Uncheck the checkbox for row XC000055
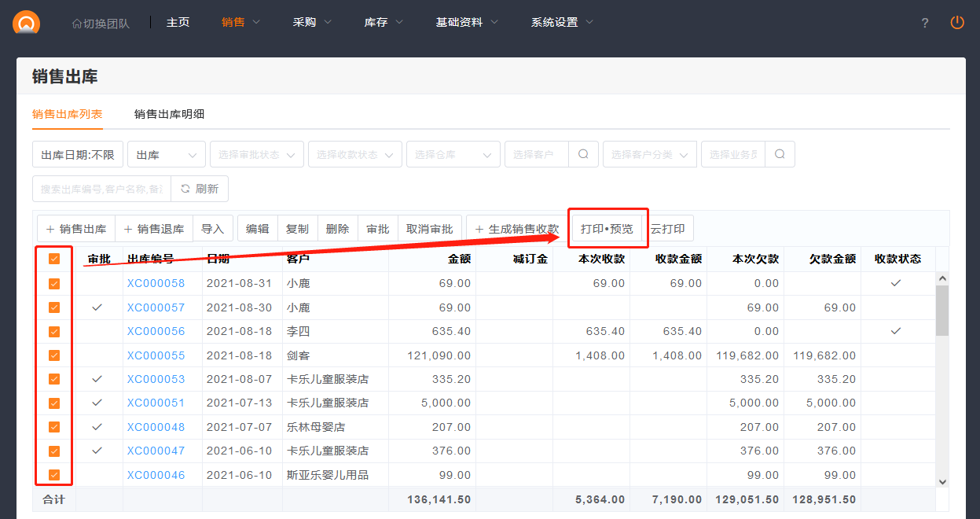Image resolution: width=980 pixels, height=519 pixels. click(54, 355)
